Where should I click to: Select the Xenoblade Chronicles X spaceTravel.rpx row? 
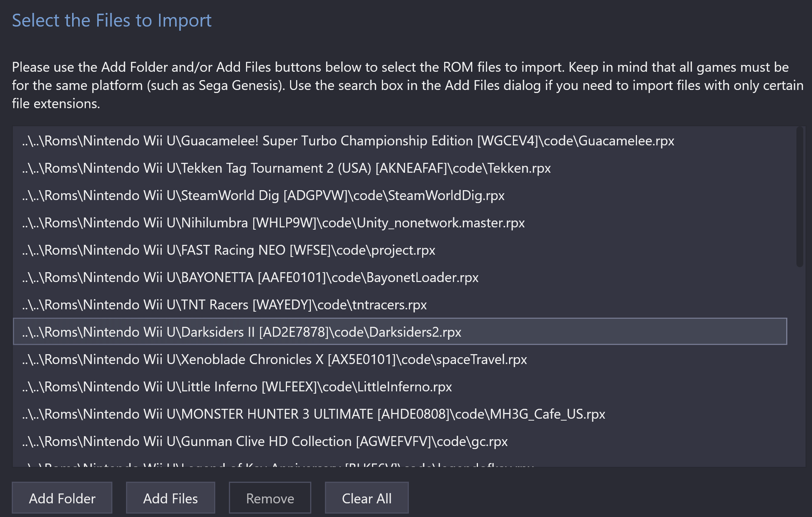[x=400, y=359]
